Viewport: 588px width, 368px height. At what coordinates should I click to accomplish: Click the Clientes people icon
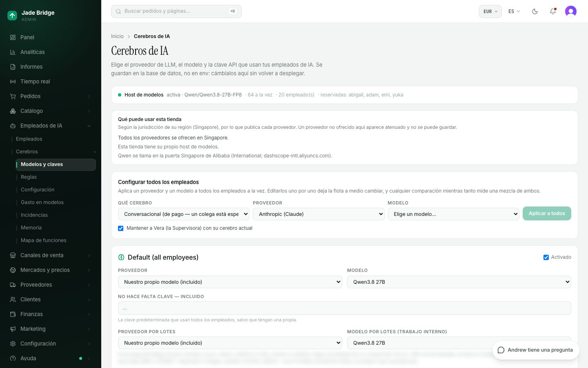(13, 299)
